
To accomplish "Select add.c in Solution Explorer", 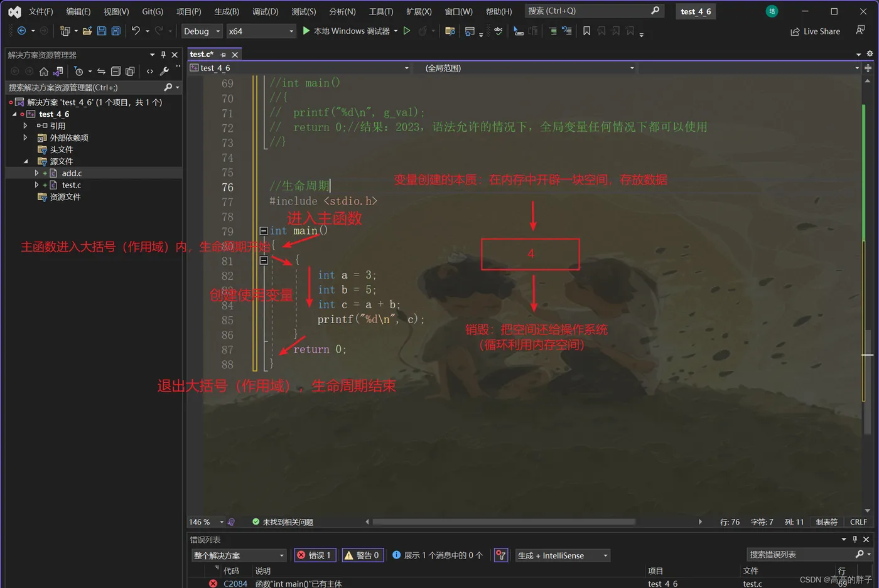I will click(72, 173).
